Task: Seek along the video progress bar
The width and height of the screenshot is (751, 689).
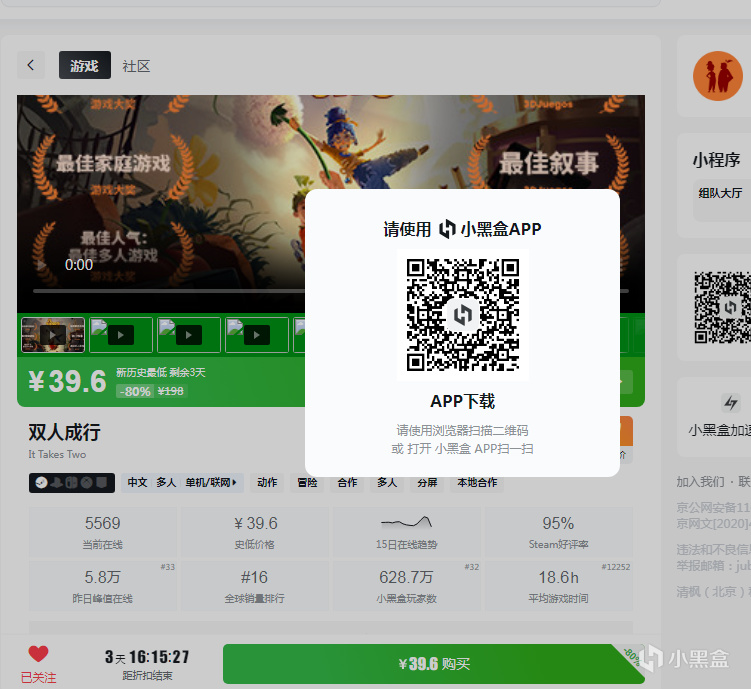Action: [330, 291]
